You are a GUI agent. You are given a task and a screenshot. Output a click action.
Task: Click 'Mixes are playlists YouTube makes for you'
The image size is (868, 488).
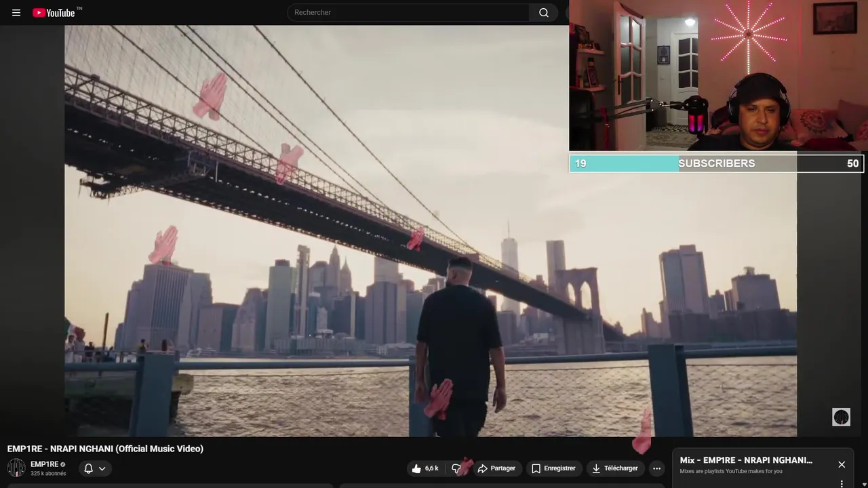click(731, 471)
